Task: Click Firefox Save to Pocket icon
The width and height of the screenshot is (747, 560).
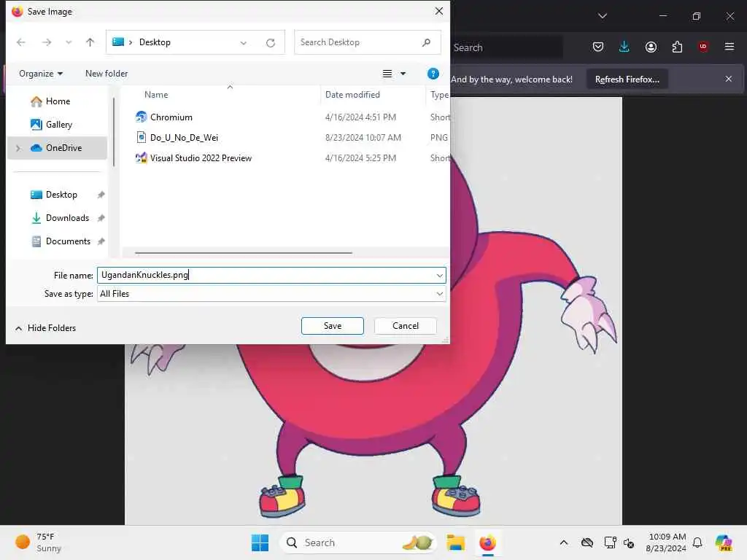Action: [598, 47]
